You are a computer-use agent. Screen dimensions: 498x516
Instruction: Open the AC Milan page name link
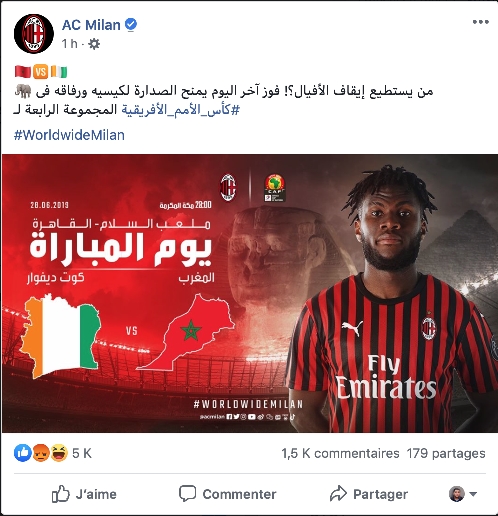click(91, 25)
